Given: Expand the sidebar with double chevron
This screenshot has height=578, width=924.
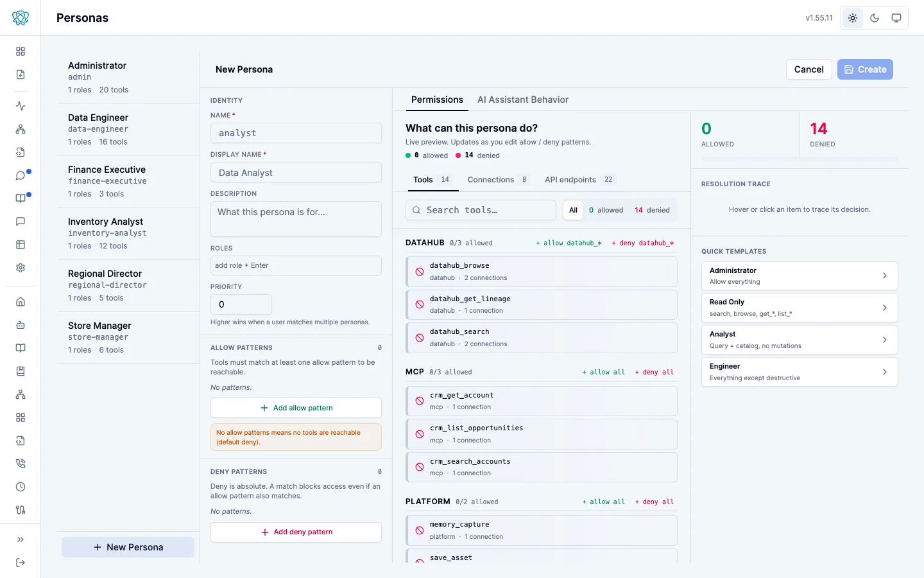Looking at the screenshot, I should pos(21,539).
